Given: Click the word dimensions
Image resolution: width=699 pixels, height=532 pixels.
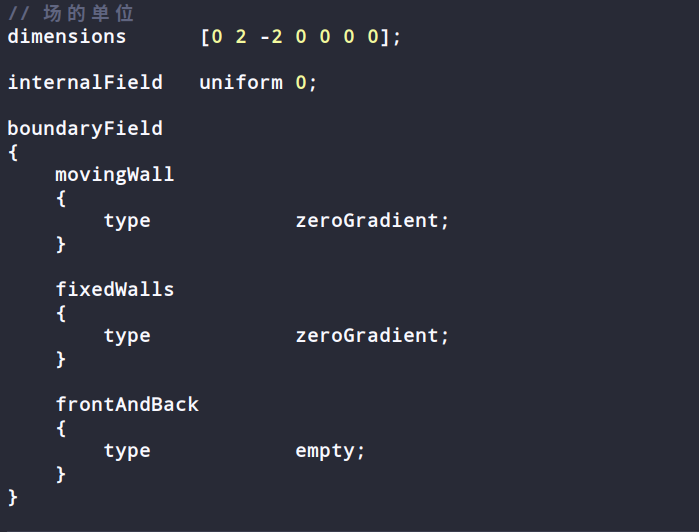Looking at the screenshot, I should pos(67,37).
